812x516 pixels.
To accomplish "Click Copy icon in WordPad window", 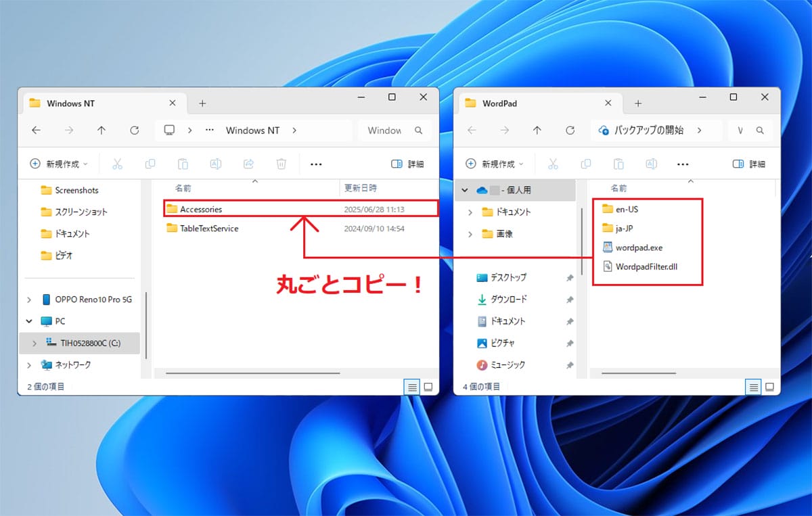I will 586,164.
